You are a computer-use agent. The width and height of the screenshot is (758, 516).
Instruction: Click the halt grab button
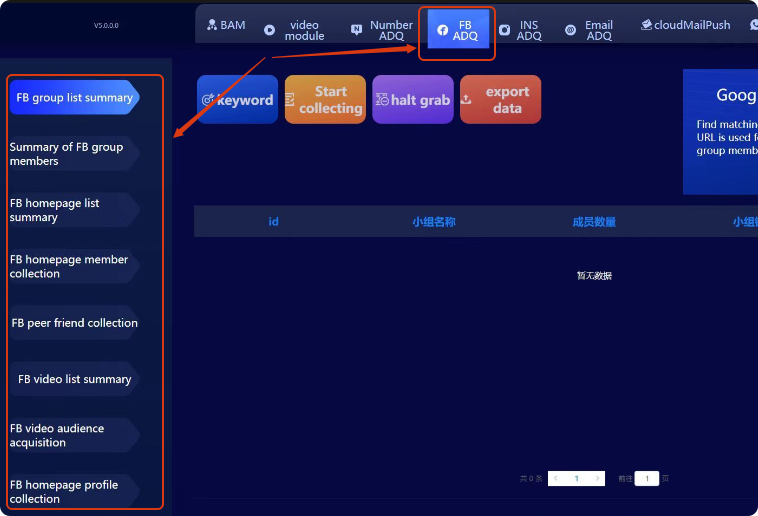[413, 100]
